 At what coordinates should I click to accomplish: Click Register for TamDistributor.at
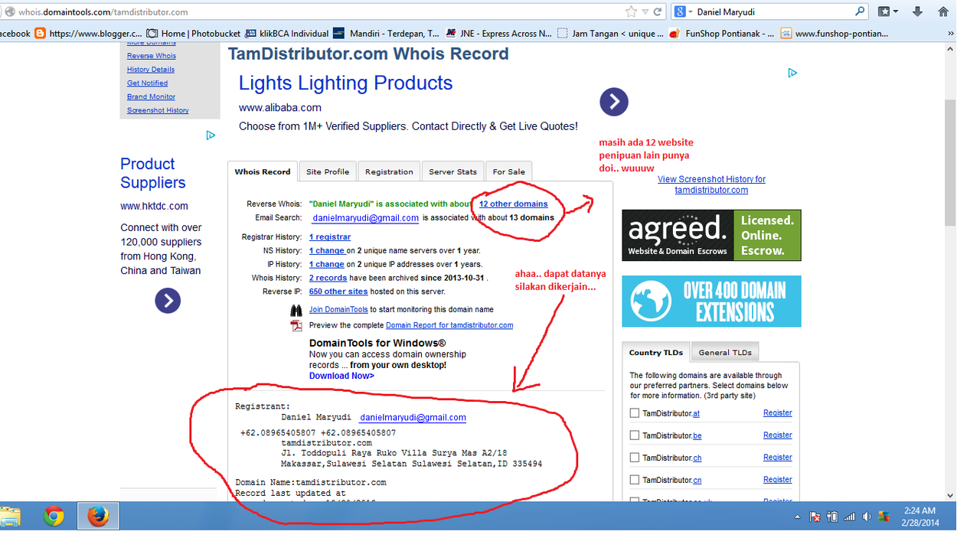coord(777,413)
